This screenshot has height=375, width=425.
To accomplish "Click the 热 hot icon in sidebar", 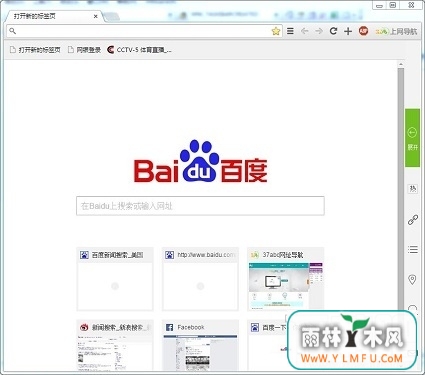I will coord(413,189).
